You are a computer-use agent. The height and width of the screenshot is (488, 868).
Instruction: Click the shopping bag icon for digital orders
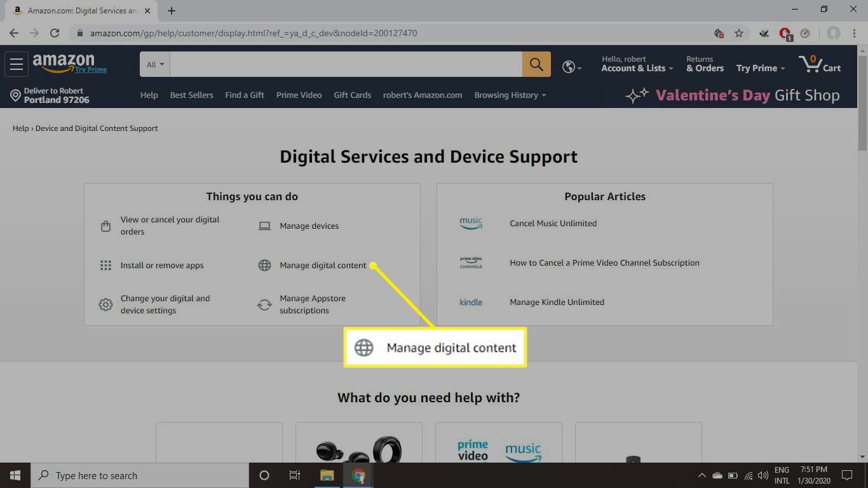tap(105, 226)
